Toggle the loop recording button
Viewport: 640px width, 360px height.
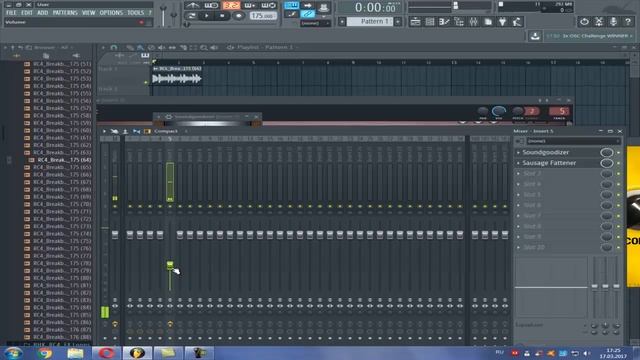[268, 5]
